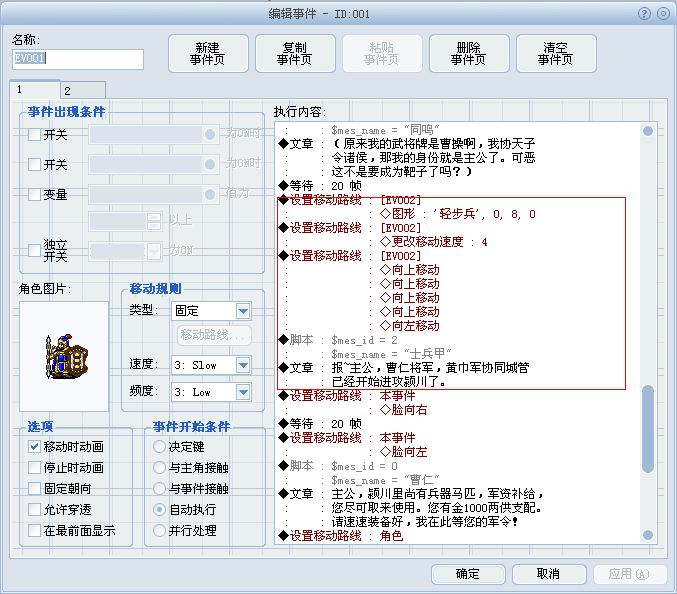Close the event editor window
Viewport: 677px width, 594px height.
pyautogui.click(x=663, y=14)
